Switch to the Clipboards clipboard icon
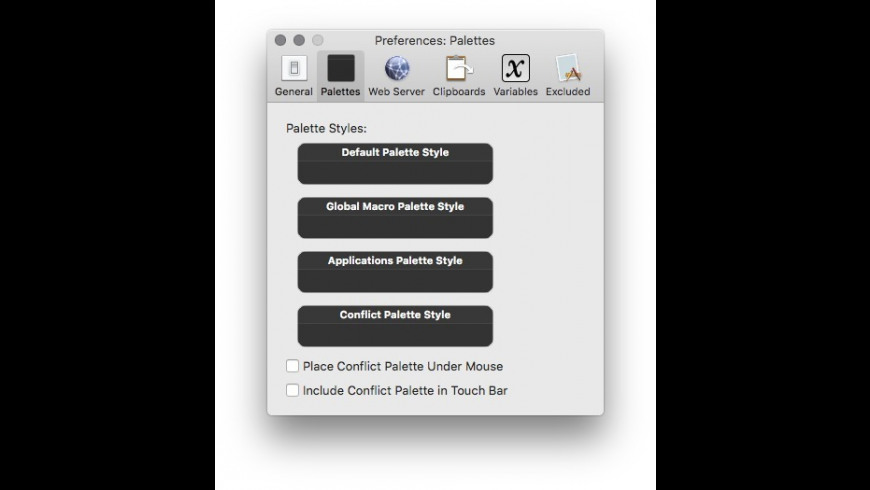This screenshot has height=490, width=870. click(458, 68)
